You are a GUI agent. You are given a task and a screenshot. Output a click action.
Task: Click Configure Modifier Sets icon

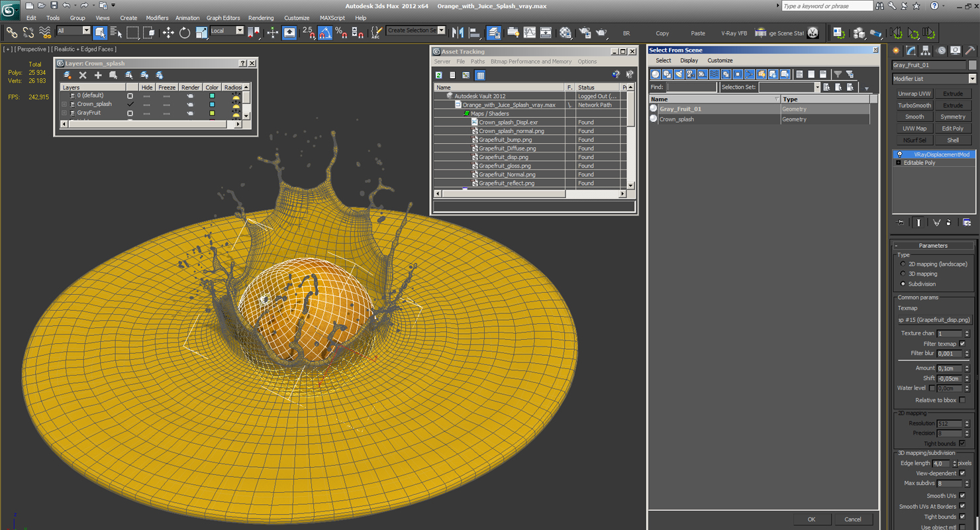(x=967, y=223)
